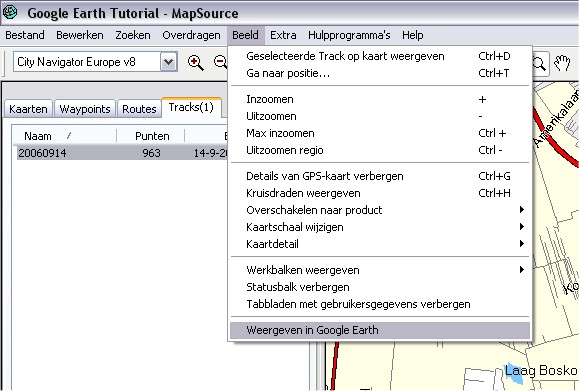Choose Geselecteerde Track op kaart weergeven

click(x=380, y=56)
